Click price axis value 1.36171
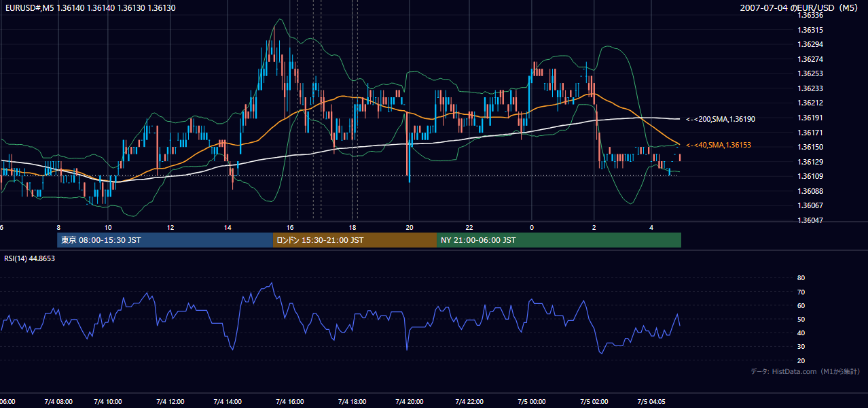868x408 pixels. (x=812, y=133)
